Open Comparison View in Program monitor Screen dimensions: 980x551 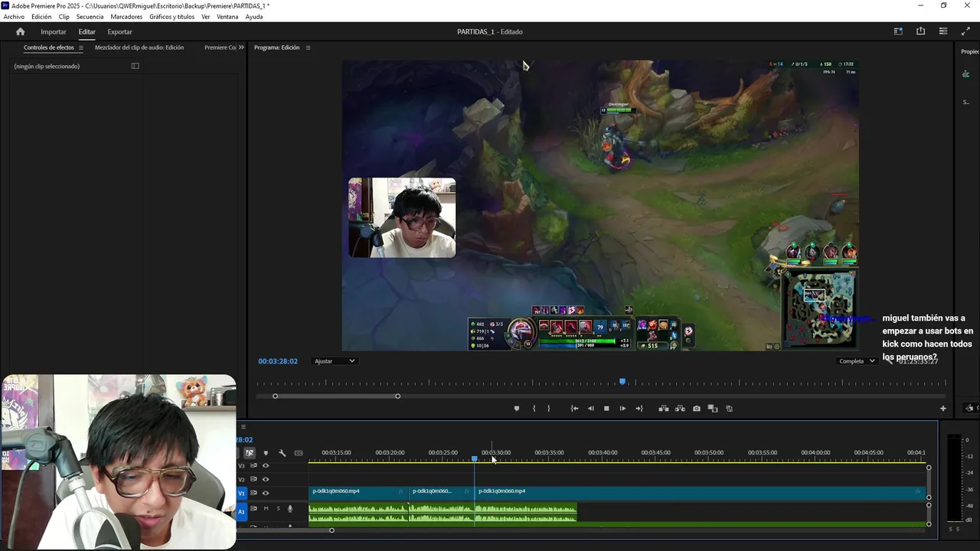tap(712, 409)
